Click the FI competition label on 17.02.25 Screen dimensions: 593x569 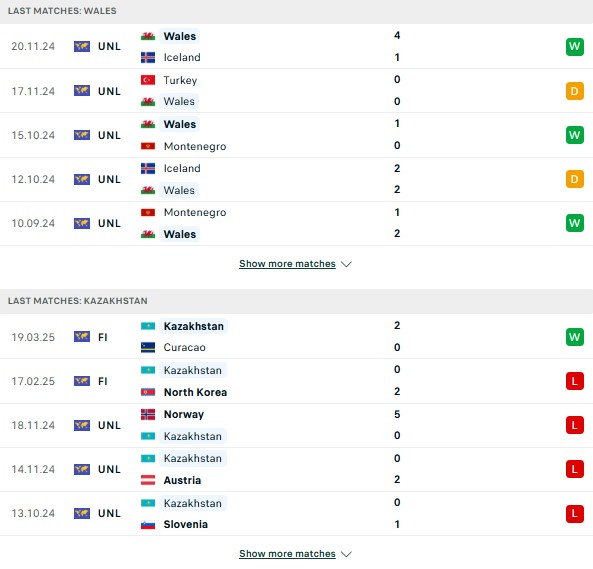[x=102, y=381]
